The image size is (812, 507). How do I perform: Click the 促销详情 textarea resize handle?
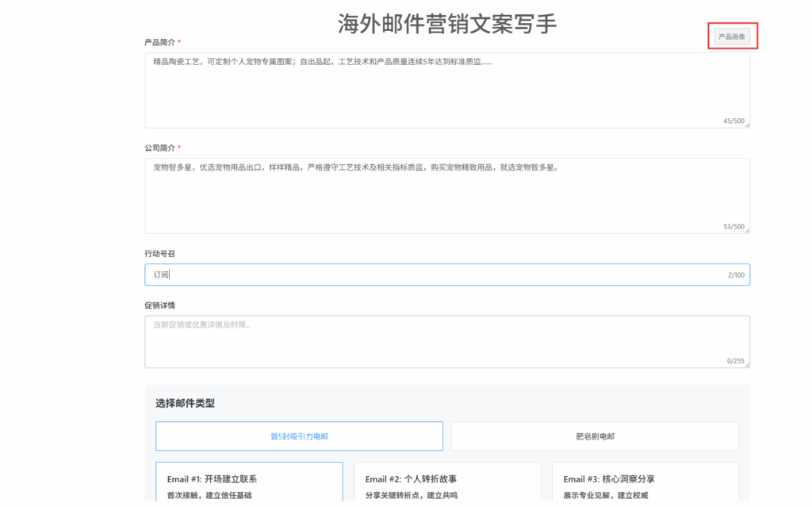(x=746, y=364)
